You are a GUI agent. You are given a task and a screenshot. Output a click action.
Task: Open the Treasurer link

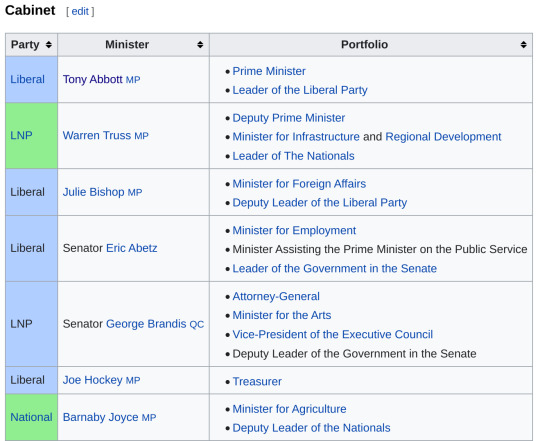tap(257, 381)
